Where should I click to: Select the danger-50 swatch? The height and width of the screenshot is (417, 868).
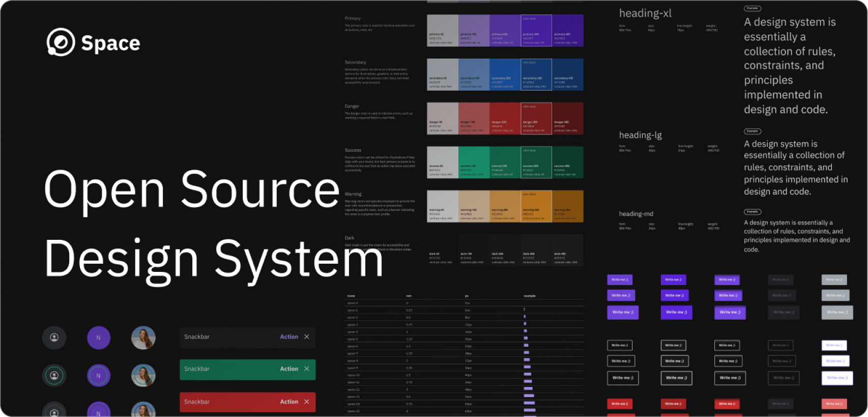tap(443, 119)
